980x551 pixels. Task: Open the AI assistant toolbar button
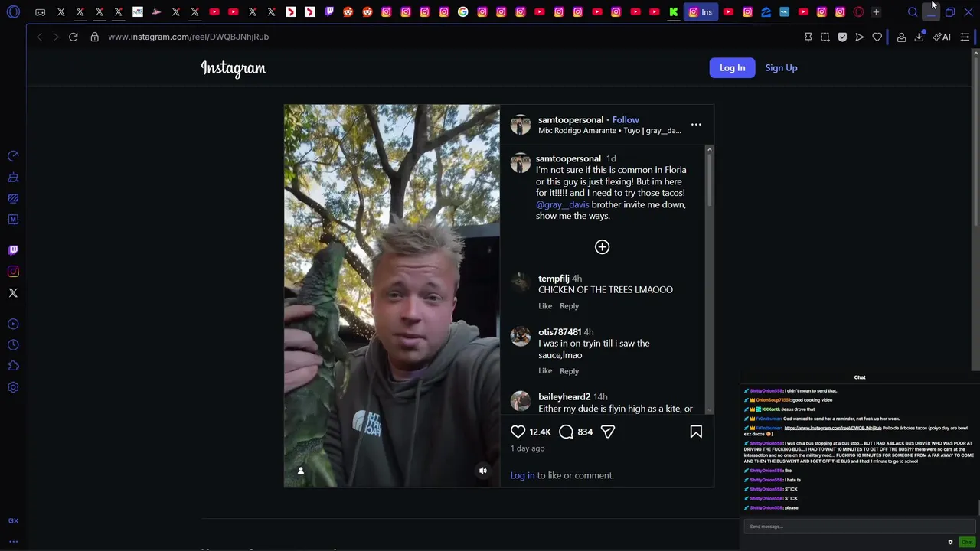click(942, 37)
